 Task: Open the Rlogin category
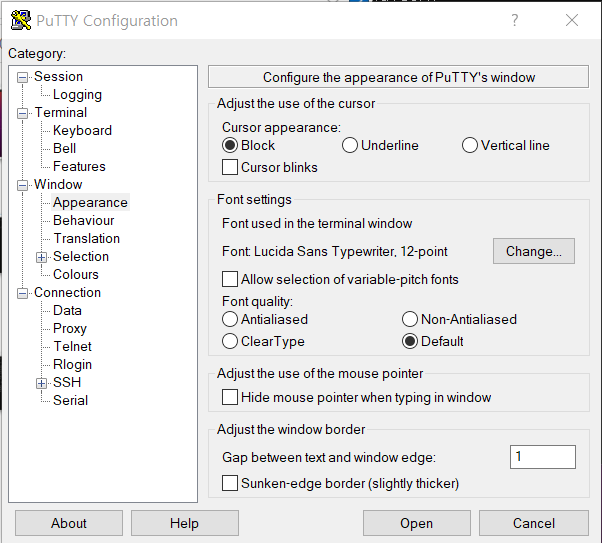[72, 365]
